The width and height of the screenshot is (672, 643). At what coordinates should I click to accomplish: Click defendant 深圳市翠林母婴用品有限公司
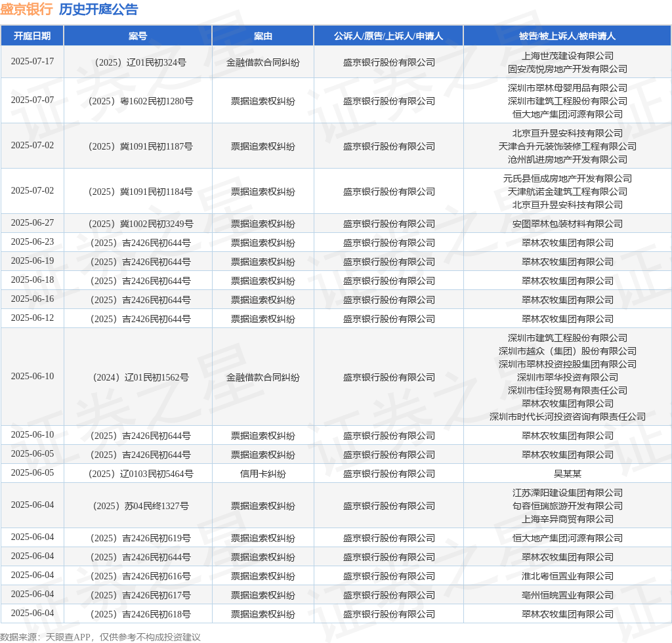[x=568, y=88]
